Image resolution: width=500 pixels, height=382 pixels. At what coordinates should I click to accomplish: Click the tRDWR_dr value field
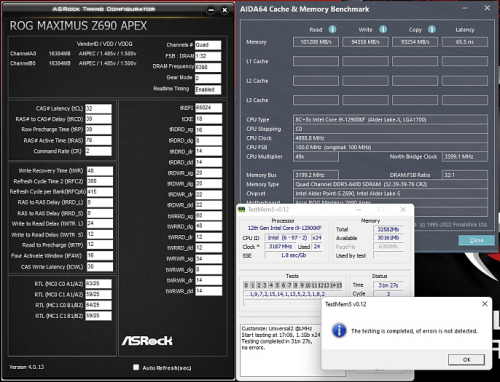click(209, 194)
